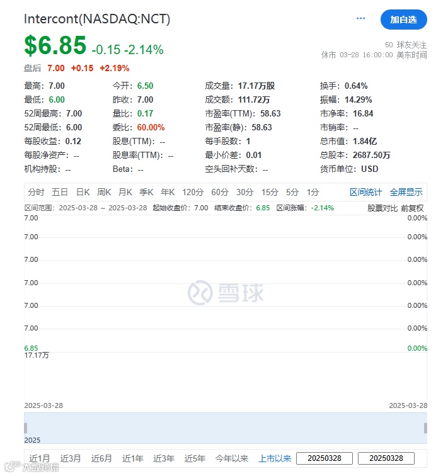
Task: Choose the 近1年 time range
Action: (x=132, y=458)
